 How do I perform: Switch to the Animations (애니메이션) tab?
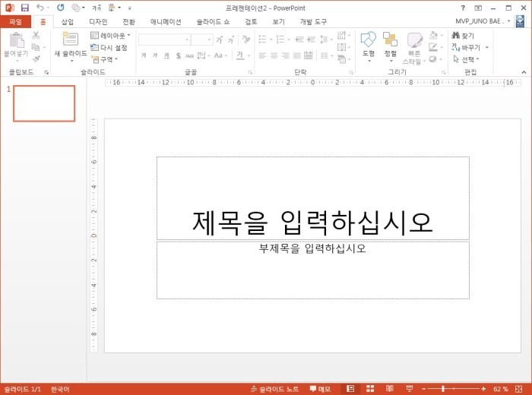[166, 22]
